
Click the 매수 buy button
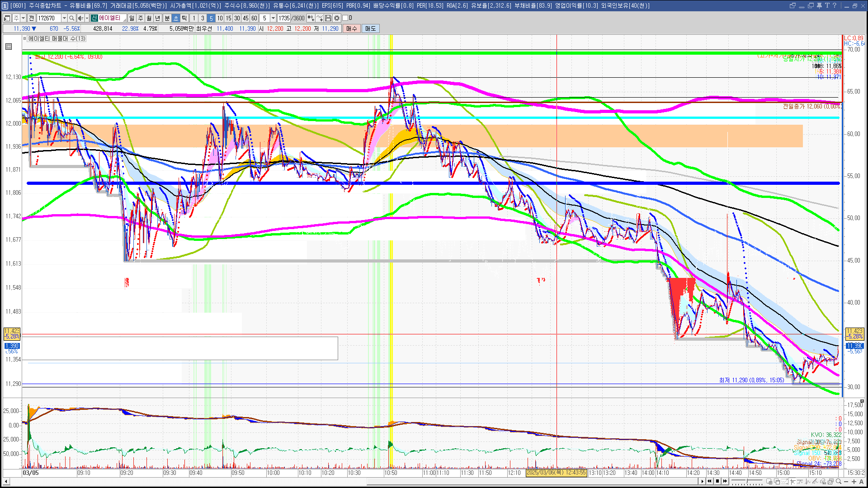pyautogui.click(x=352, y=28)
